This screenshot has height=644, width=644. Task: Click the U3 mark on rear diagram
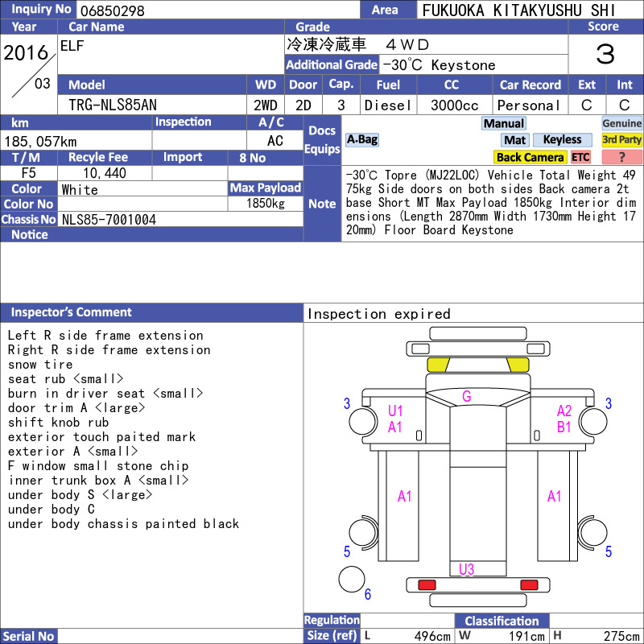coord(467,569)
